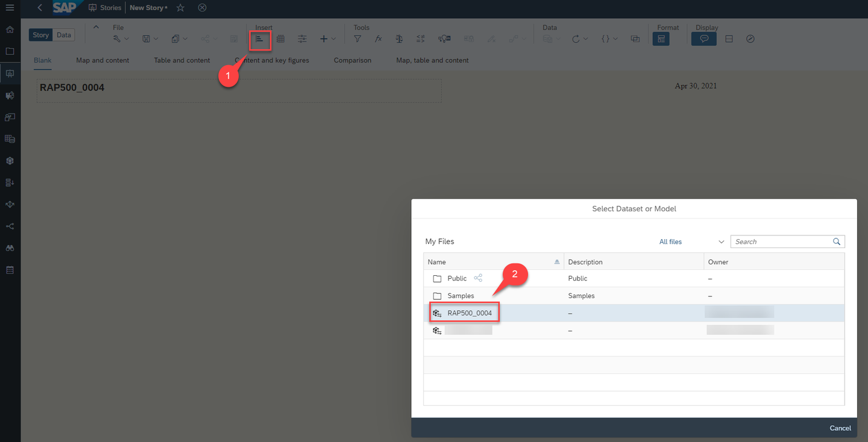
Task: Open the cube Modeler sidebar icon
Action: point(10,161)
